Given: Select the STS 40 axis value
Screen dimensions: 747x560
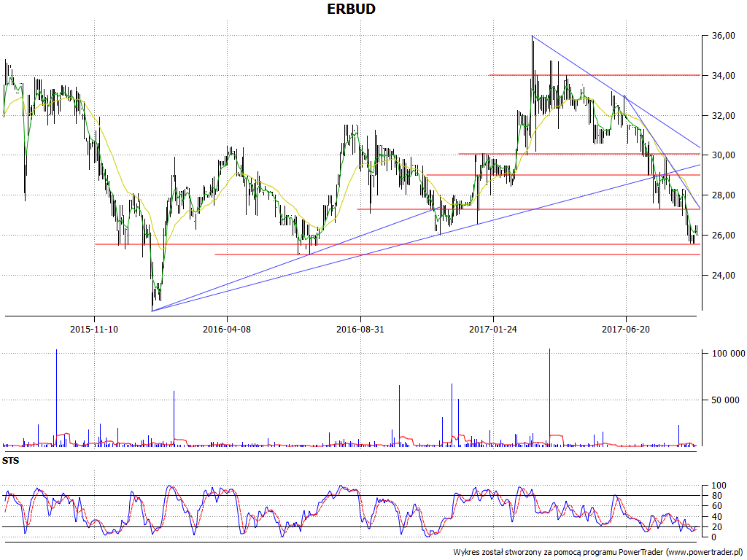Looking at the screenshot, I should tap(716, 517).
